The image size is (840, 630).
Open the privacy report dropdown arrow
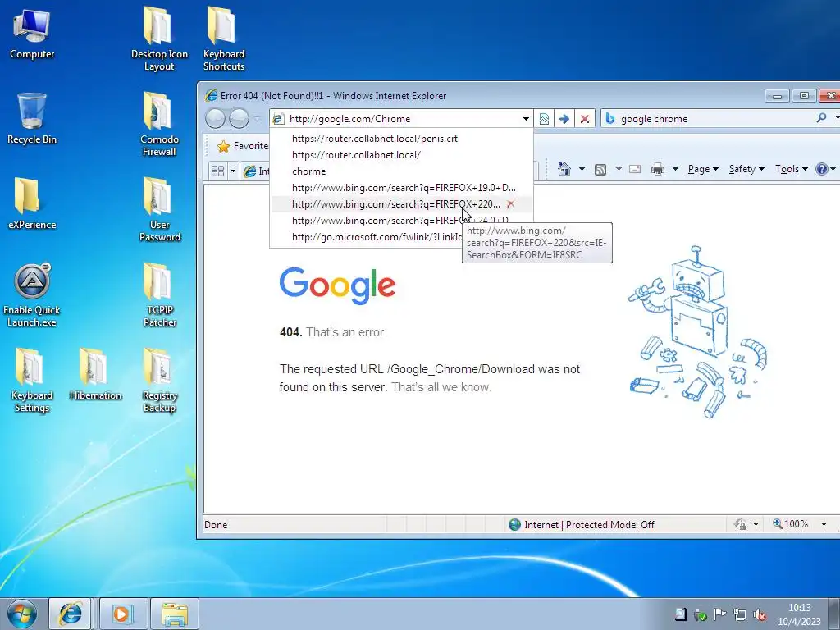coord(756,524)
